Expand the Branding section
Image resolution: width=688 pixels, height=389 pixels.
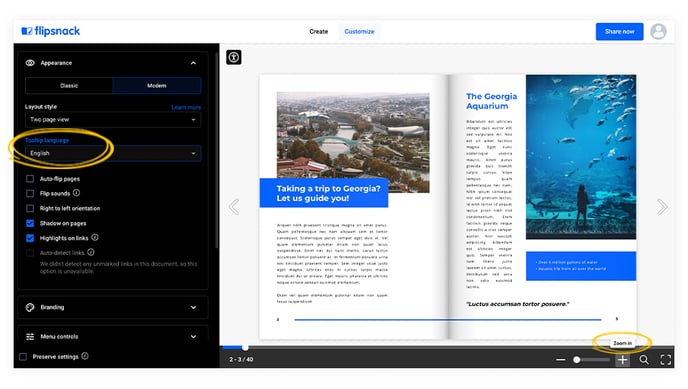click(x=113, y=307)
